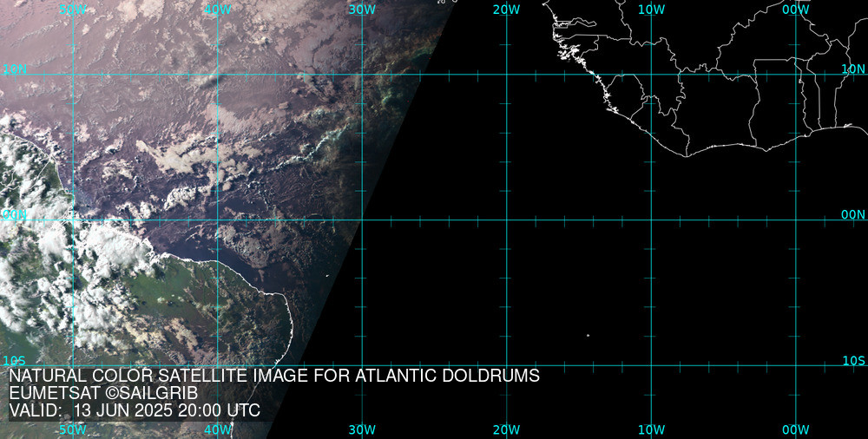Pick the 10S latitude label on the right side
Viewport: 868px width, 439px height.
click(853, 361)
